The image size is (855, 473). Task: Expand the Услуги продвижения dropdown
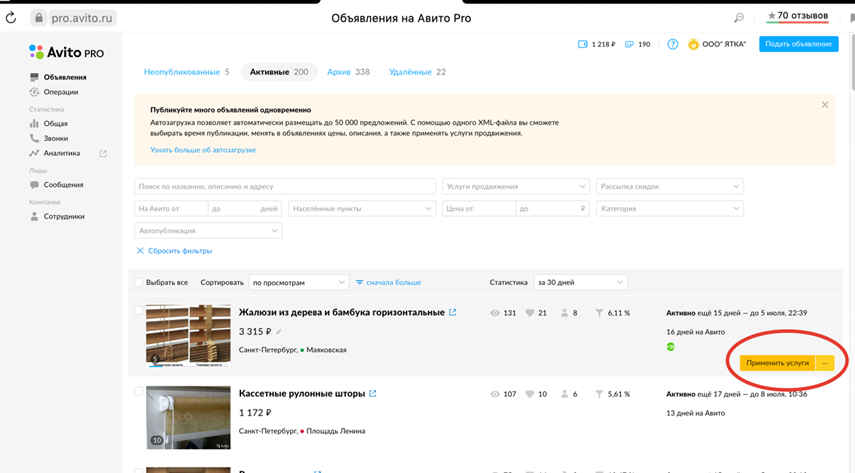click(515, 187)
